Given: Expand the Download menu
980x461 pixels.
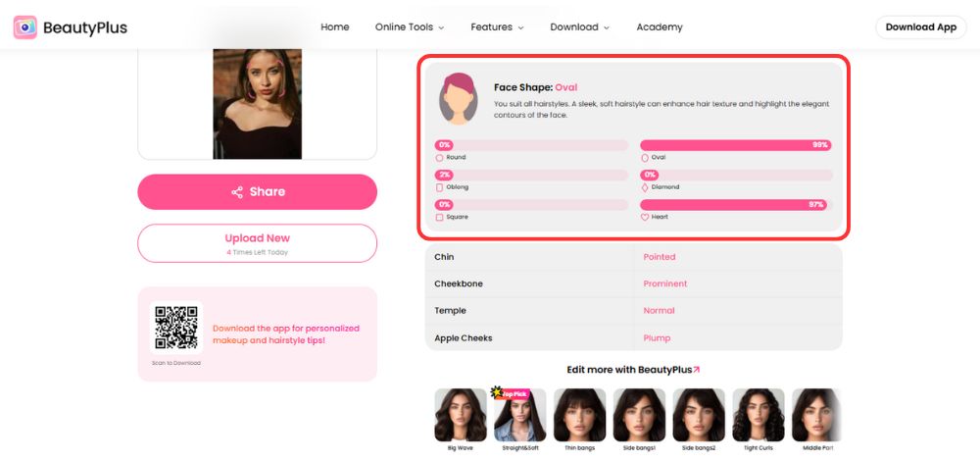Looking at the screenshot, I should (x=579, y=27).
